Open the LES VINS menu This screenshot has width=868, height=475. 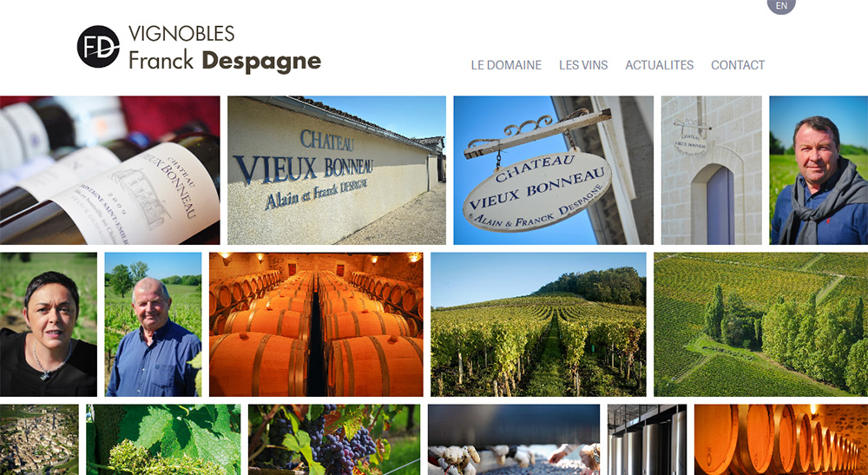click(x=583, y=65)
